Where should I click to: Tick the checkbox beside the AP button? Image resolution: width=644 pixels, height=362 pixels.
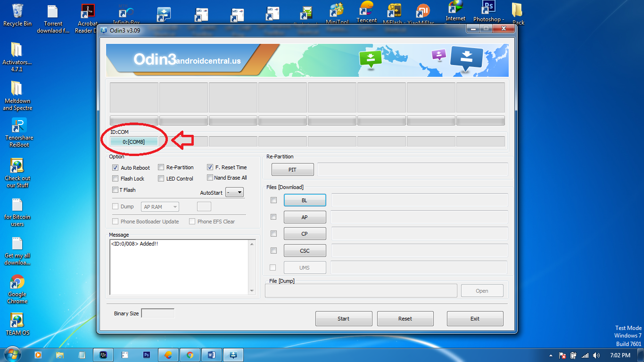[273, 217]
